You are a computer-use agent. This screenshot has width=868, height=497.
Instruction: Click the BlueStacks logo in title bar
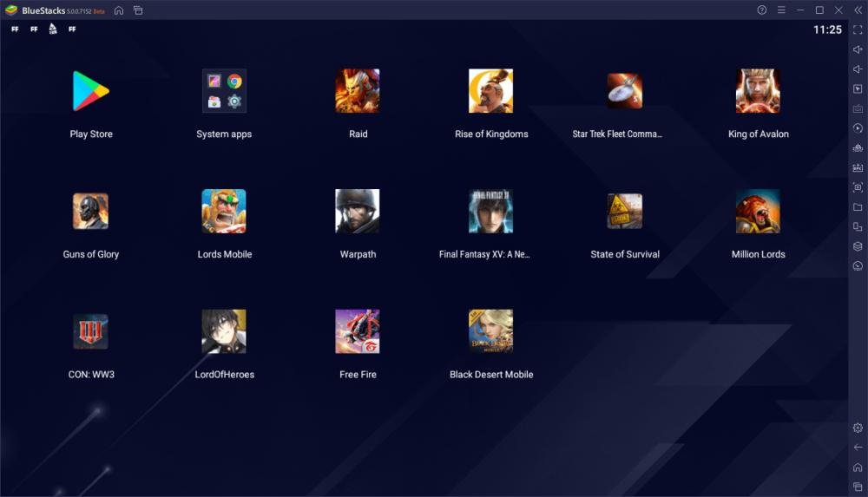(11, 10)
